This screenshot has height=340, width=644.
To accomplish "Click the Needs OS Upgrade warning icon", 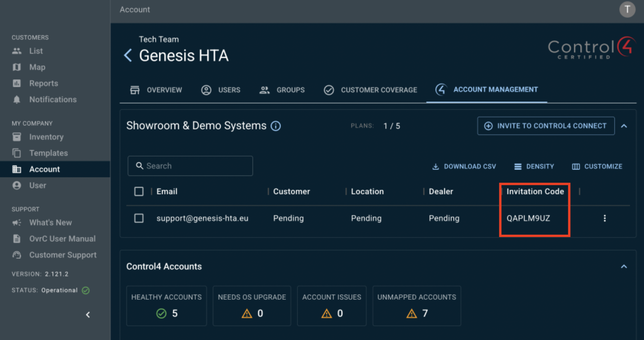I will (247, 314).
